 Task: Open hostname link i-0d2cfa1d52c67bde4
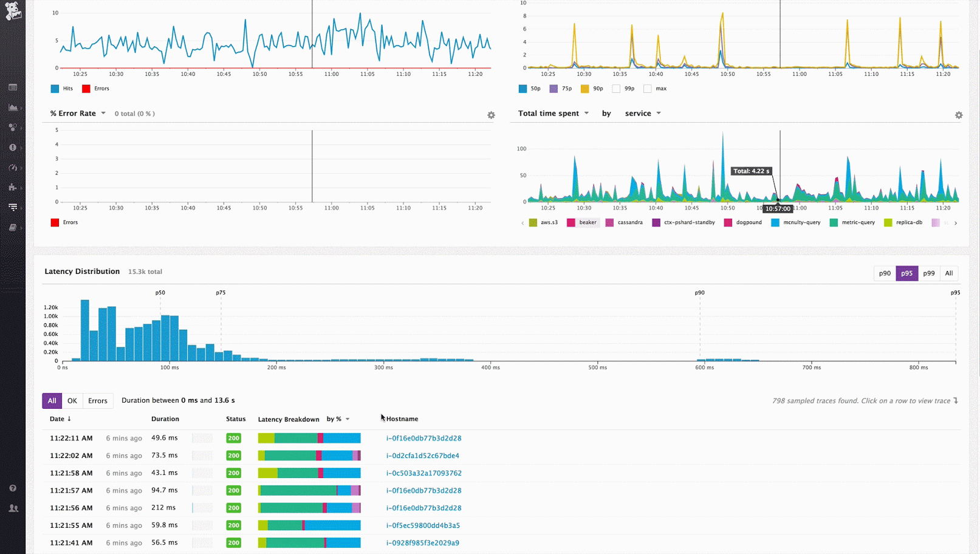(422, 456)
